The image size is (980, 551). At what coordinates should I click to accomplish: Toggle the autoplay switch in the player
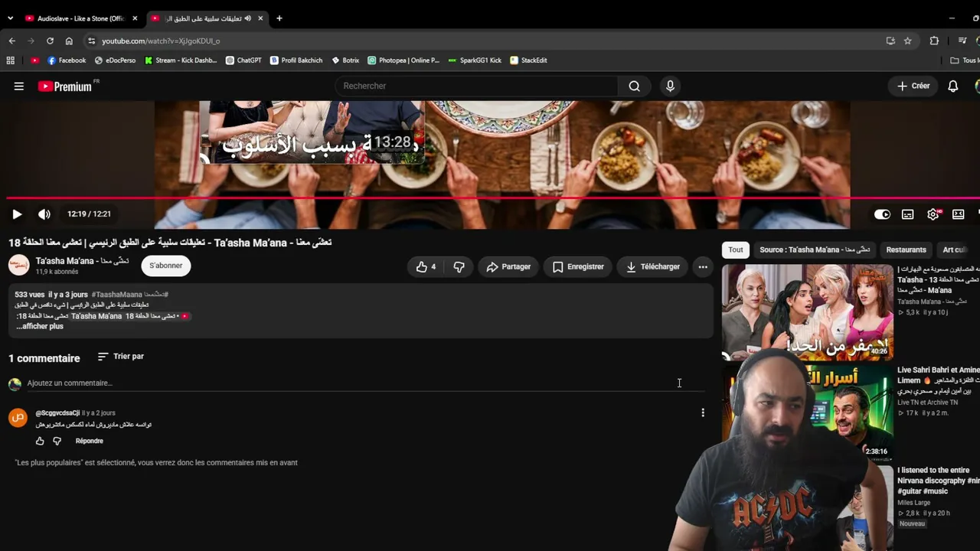pos(882,214)
